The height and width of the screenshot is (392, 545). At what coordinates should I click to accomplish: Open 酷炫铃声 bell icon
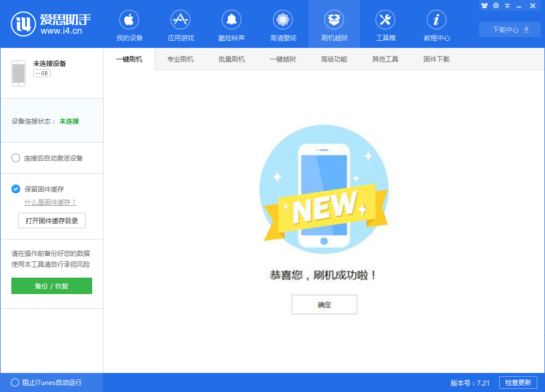tap(232, 21)
